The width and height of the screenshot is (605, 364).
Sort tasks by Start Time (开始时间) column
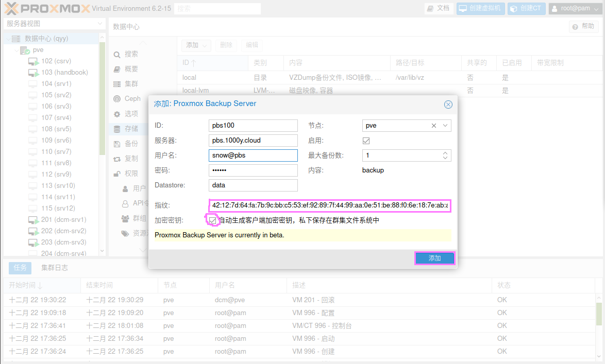click(42, 285)
